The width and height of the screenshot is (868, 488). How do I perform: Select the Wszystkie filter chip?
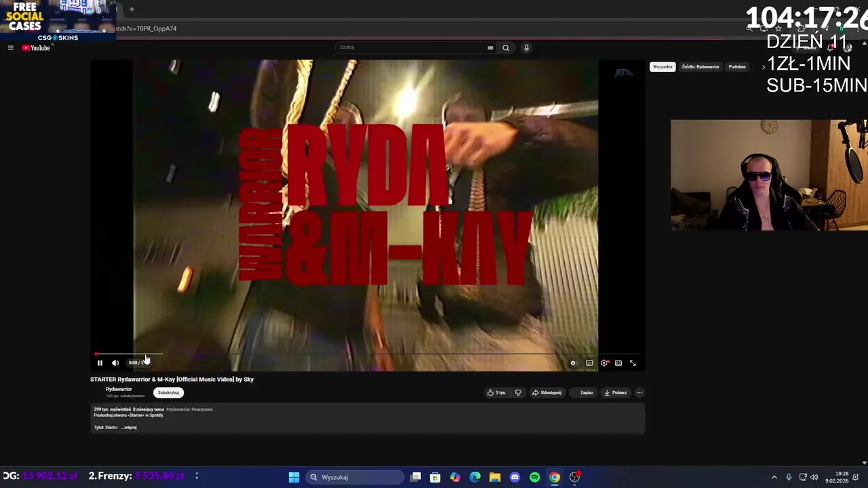coord(663,67)
